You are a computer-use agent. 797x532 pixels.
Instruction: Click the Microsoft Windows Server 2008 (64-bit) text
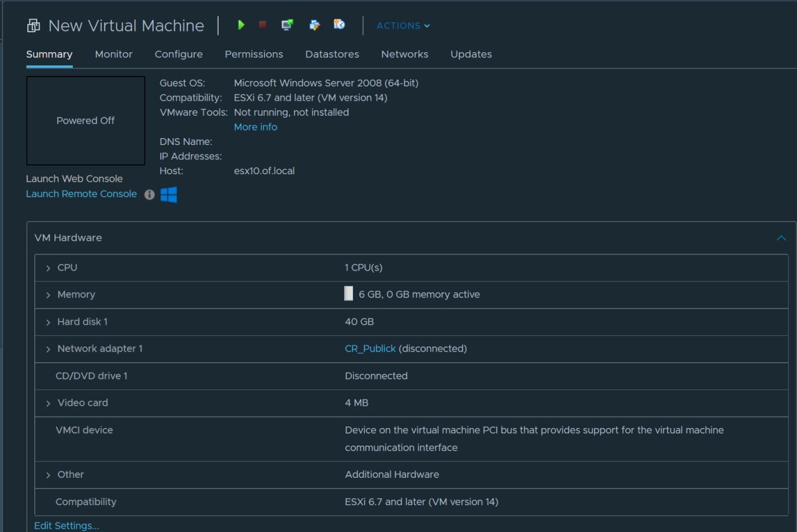click(x=326, y=83)
